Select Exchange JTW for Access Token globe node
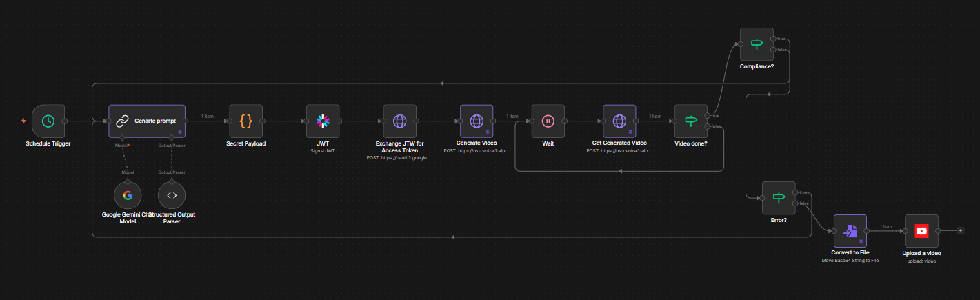The image size is (980, 300). tap(400, 121)
